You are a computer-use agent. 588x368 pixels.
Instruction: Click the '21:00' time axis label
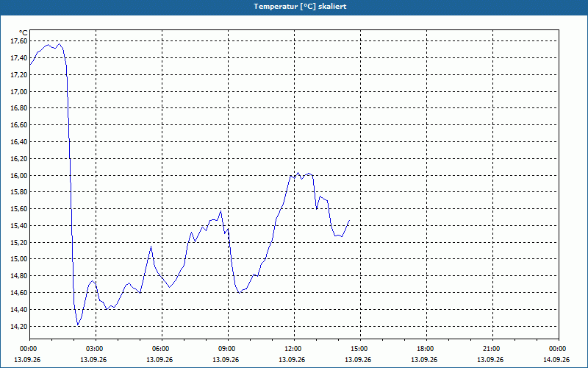coord(492,349)
